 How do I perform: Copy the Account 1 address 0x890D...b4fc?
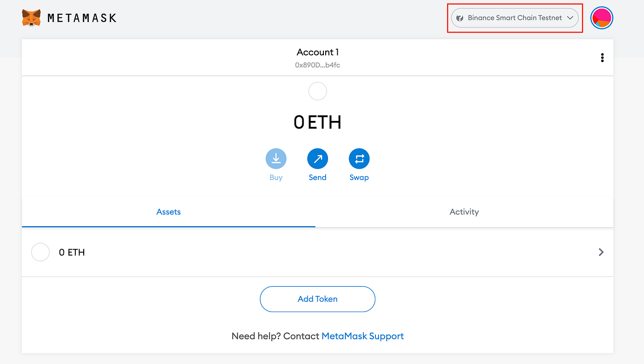(317, 65)
